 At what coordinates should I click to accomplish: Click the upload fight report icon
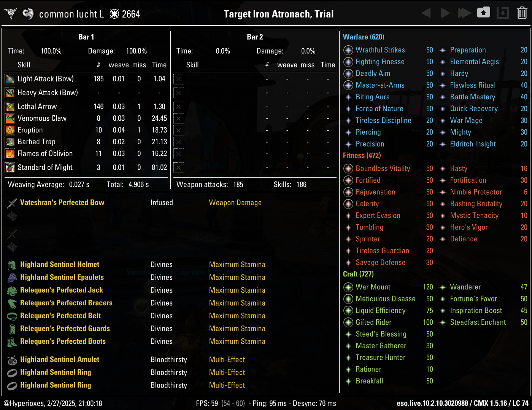[x=483, y=13]
